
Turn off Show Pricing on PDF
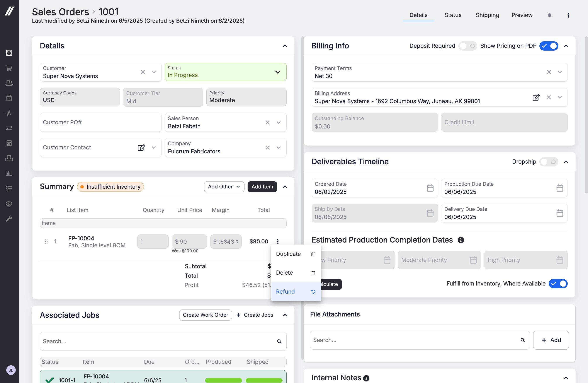549,46
